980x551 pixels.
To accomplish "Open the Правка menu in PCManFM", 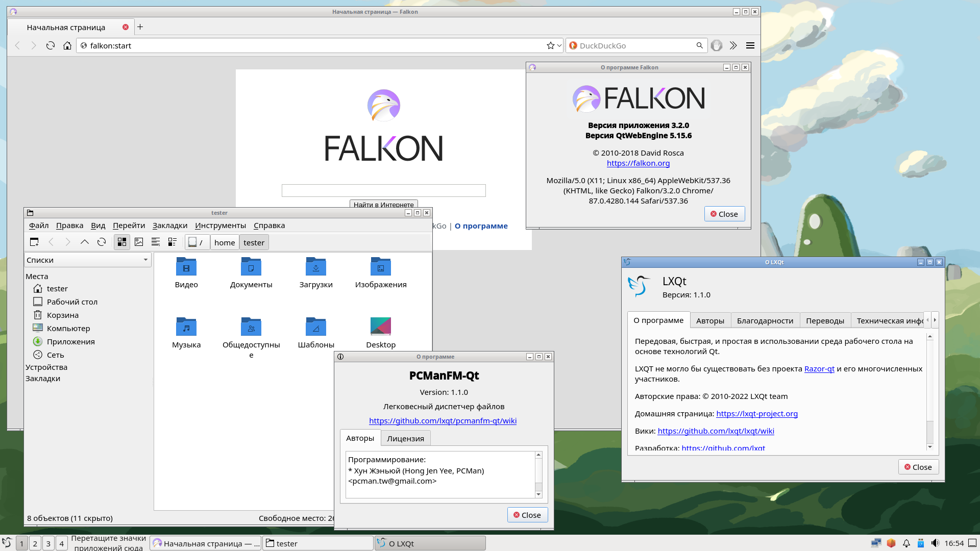I will pos(69,226).
